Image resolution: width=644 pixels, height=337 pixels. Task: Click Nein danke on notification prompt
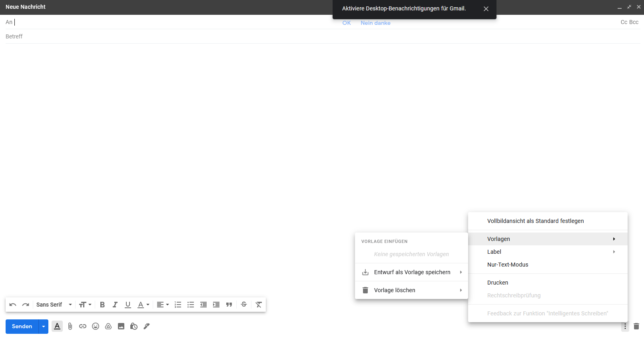click(x=375, y=23)
